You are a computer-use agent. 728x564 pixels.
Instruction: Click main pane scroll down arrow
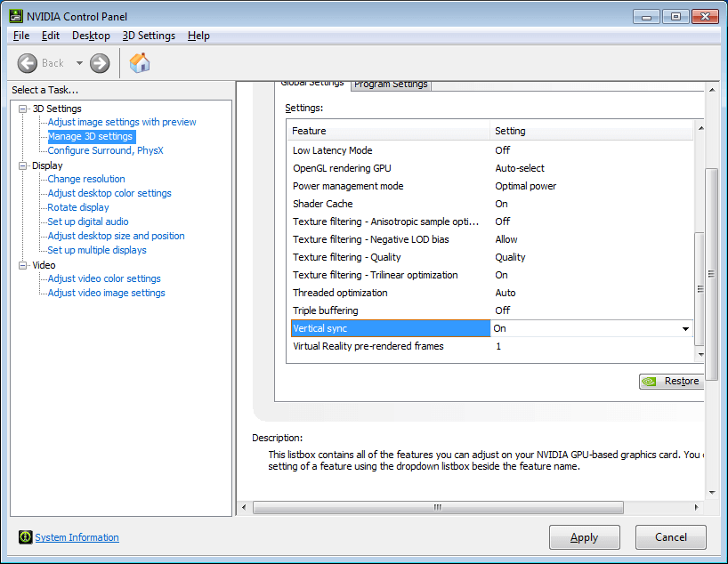point(712,493)
